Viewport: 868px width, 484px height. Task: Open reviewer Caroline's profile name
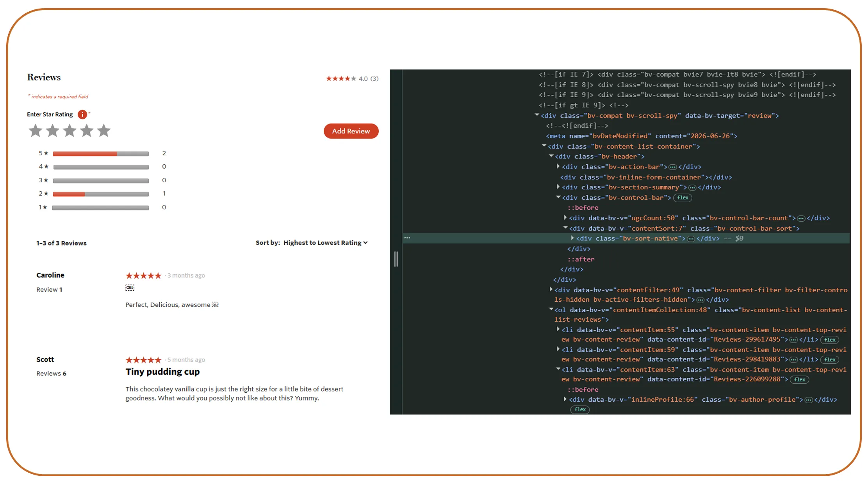tap(50, 275)
